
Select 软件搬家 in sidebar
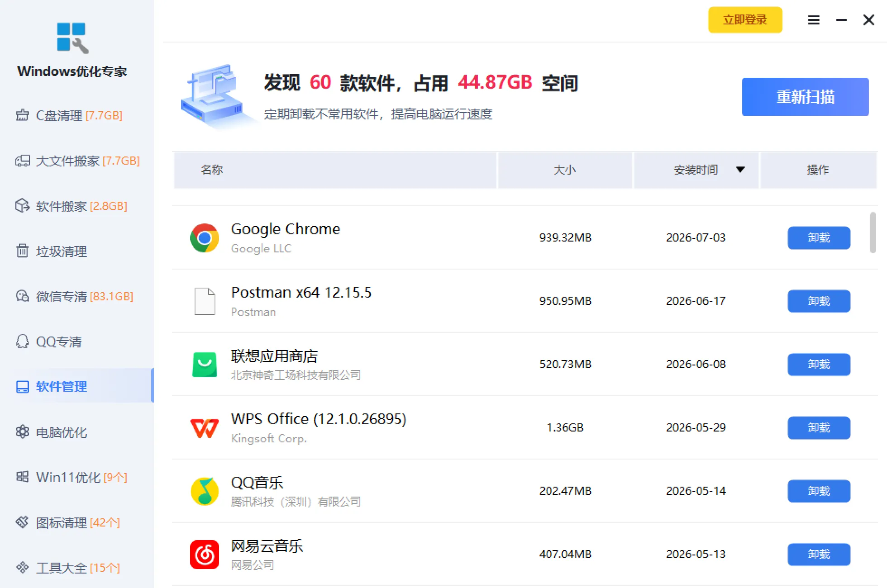point(77,206)
